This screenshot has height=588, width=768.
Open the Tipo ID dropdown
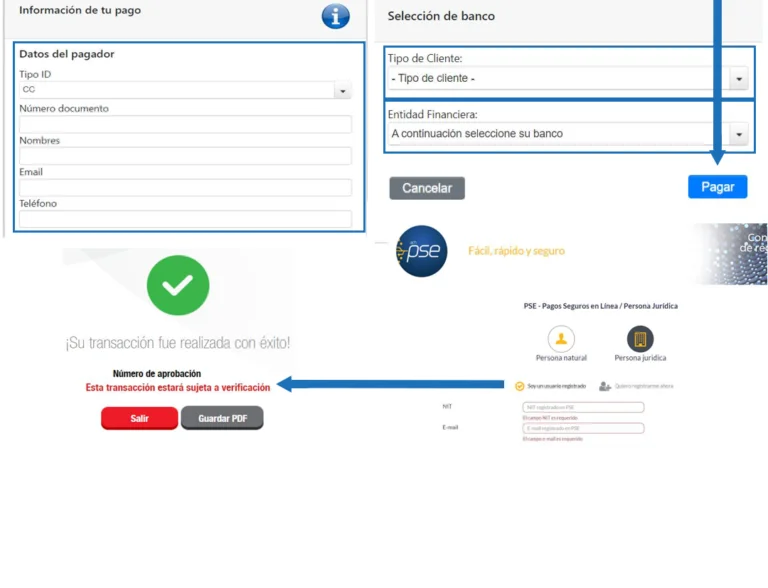(x=185, y=90)
